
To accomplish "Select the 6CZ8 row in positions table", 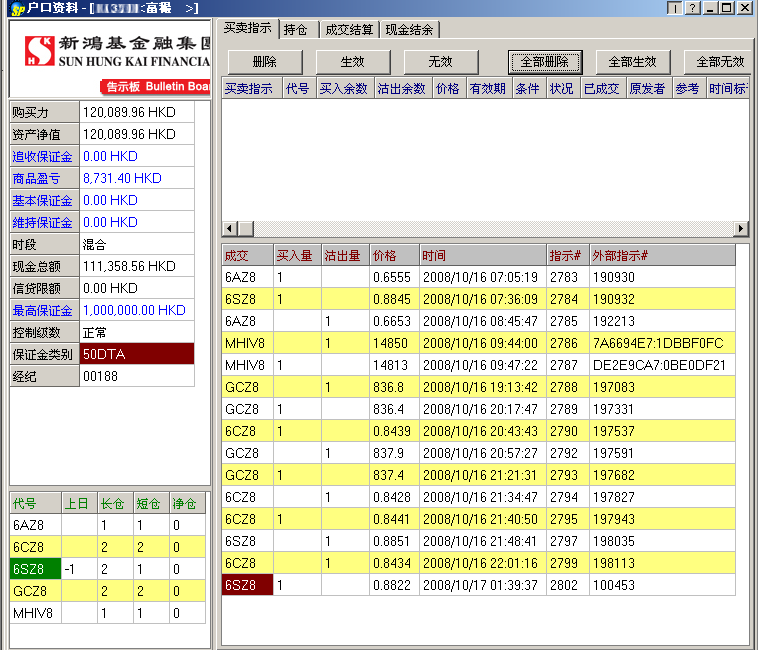I will 107,547.
